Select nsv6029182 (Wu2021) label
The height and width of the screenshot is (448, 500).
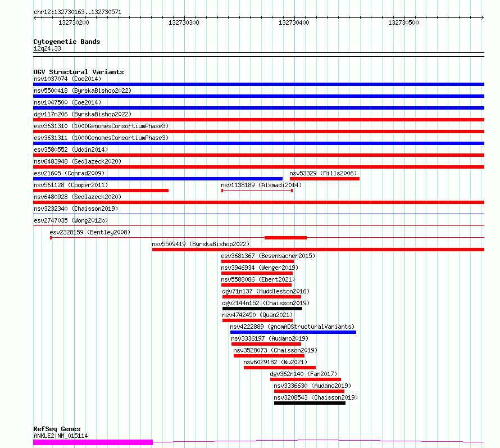pyautogui.click(x=275, y=362)
